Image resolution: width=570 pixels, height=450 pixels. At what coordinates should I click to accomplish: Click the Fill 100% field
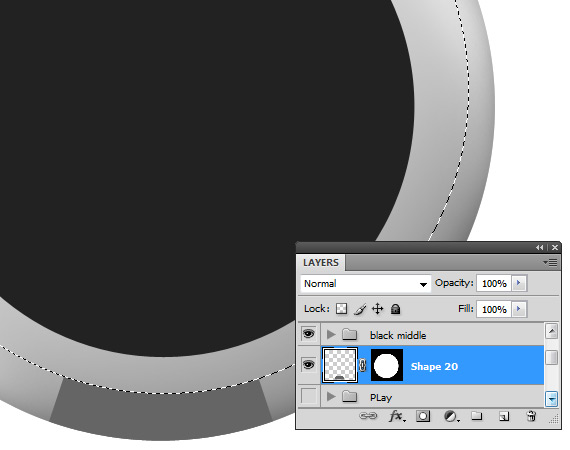point(494,309)
